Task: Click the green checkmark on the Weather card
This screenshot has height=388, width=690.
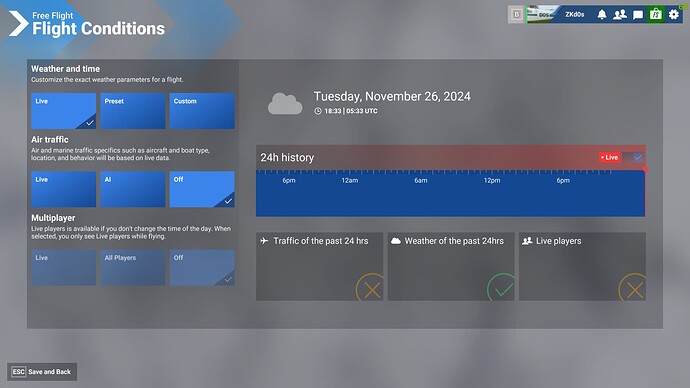Action: (x=502, y=288)
